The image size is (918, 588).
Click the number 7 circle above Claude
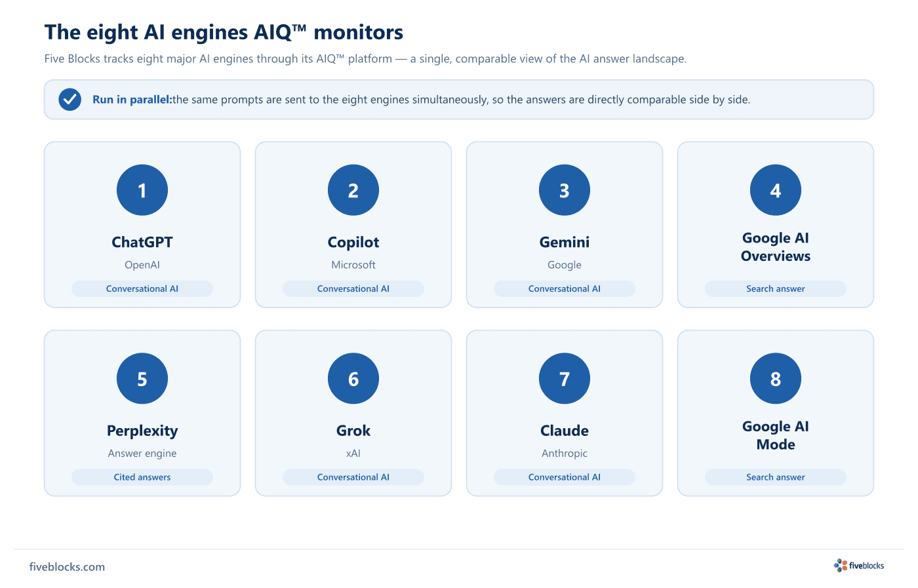point(565,379)
